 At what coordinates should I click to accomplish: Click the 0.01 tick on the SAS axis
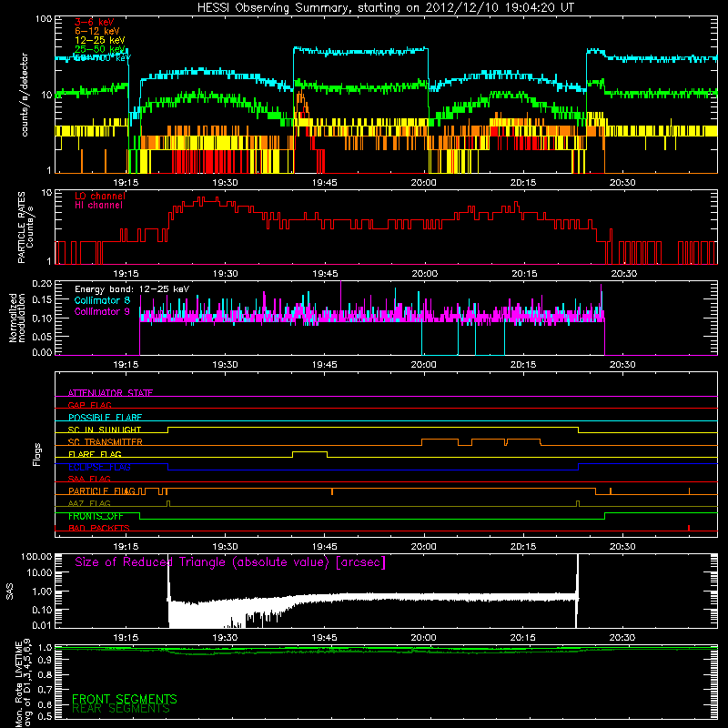click(42, 625)
